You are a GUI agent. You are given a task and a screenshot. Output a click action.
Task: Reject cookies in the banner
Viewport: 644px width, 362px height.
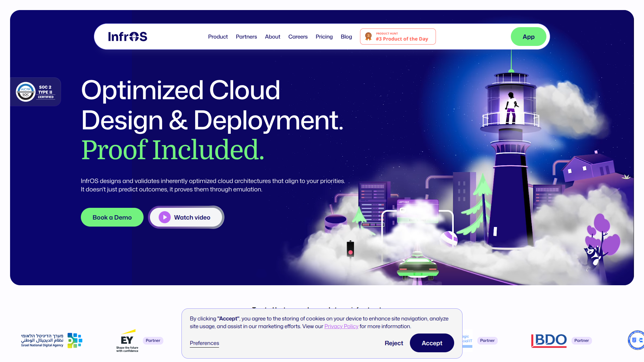[x=394, y=343]
